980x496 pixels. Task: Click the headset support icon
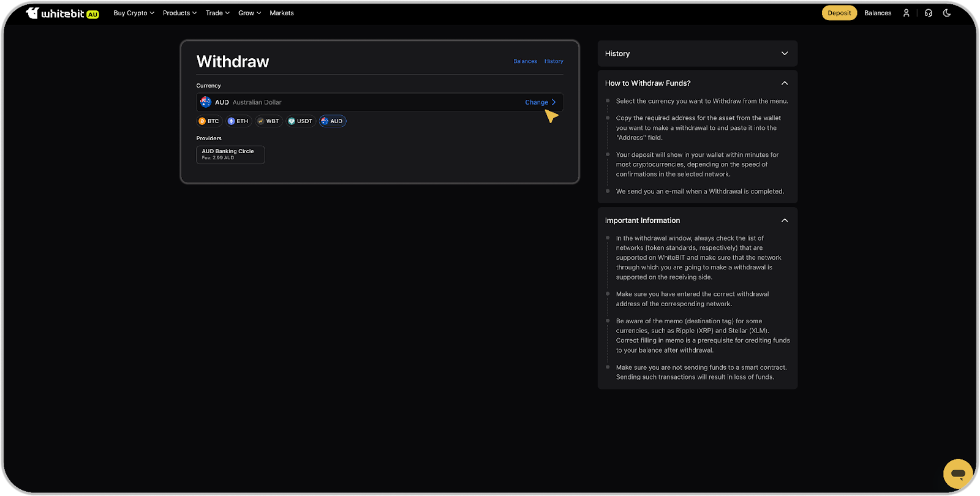tap(928, 13)
